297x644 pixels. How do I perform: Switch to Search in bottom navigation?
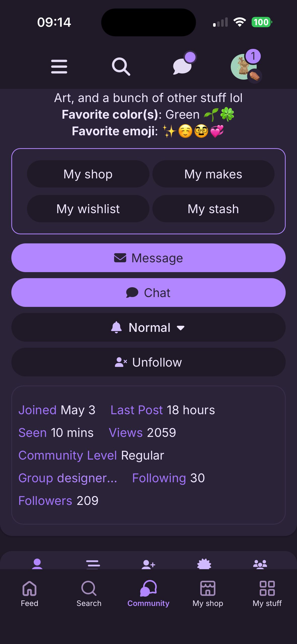tap(89, 593)
